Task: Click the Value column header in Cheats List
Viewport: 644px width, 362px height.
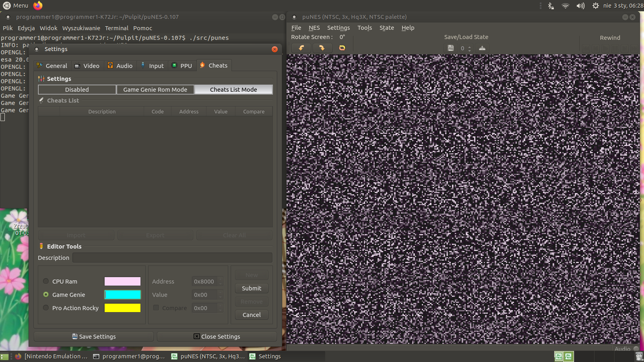Action: pos(221,112)
